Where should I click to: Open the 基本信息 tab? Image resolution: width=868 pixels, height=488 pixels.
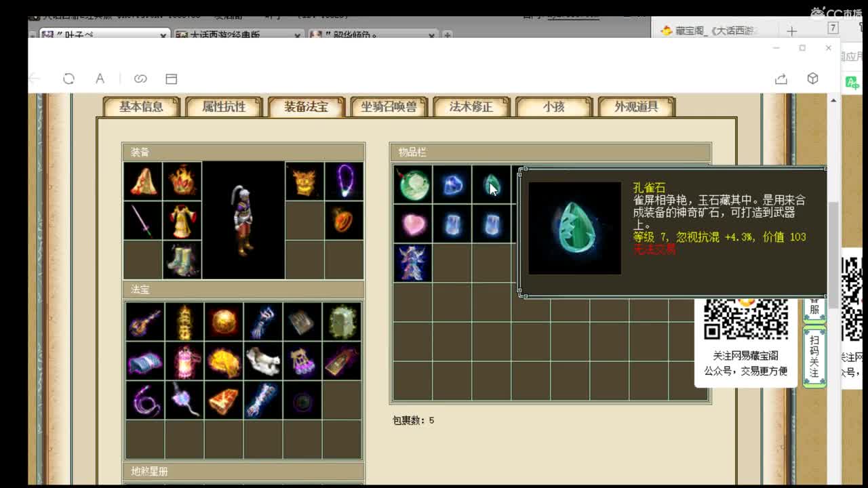(x=141, y=107)
